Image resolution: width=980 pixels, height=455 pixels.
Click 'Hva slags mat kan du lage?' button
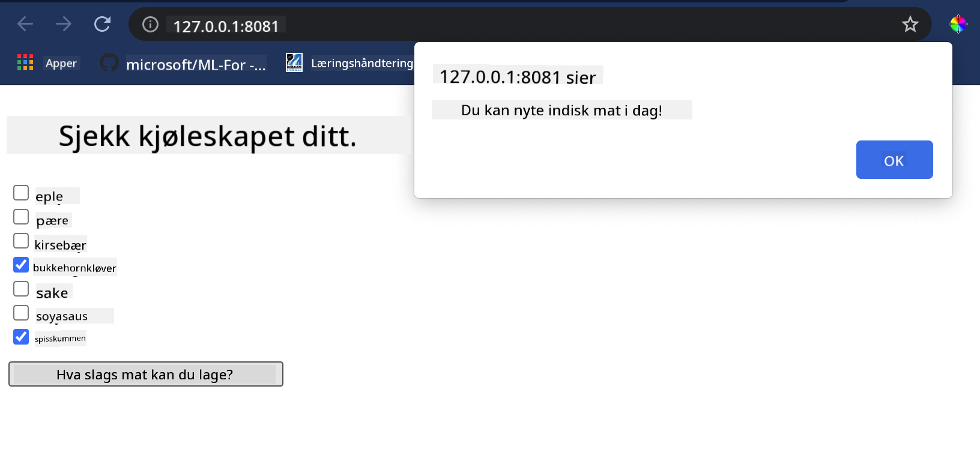coord(146,374)
